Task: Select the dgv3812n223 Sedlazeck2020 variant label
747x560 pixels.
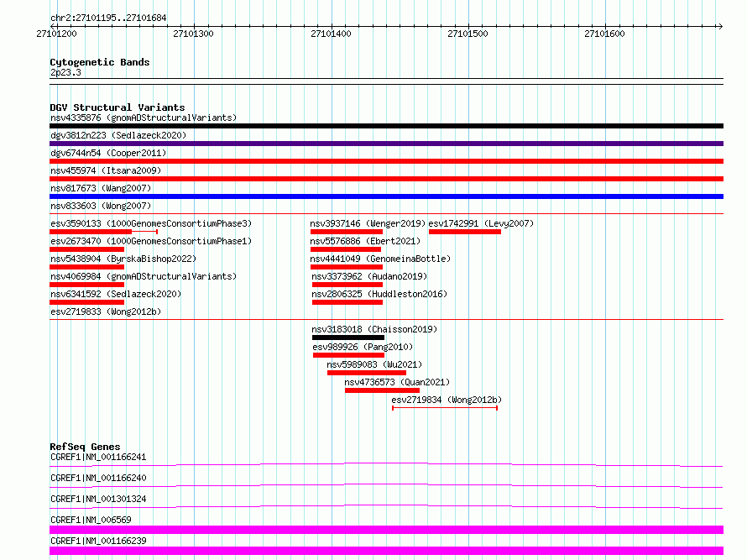Action: pos(118,135)
